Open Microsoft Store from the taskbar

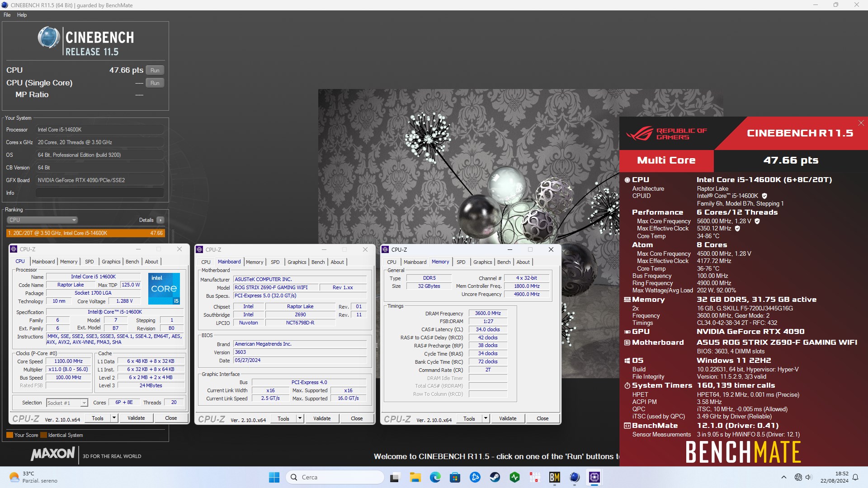pos(455,477)
